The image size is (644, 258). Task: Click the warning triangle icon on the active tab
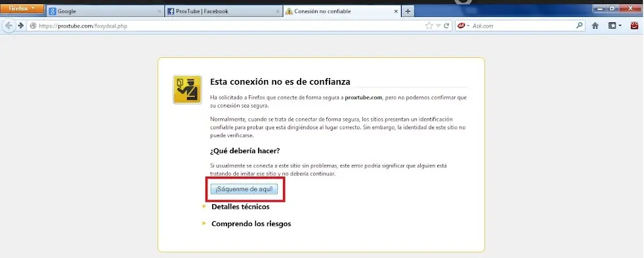click(x=289, y=12)
